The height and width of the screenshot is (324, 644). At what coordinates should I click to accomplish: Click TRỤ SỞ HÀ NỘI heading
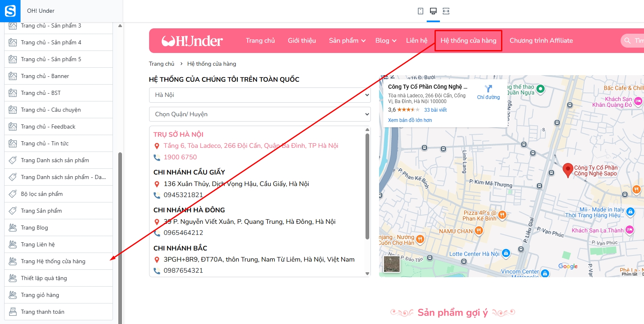tap(178, 134)
